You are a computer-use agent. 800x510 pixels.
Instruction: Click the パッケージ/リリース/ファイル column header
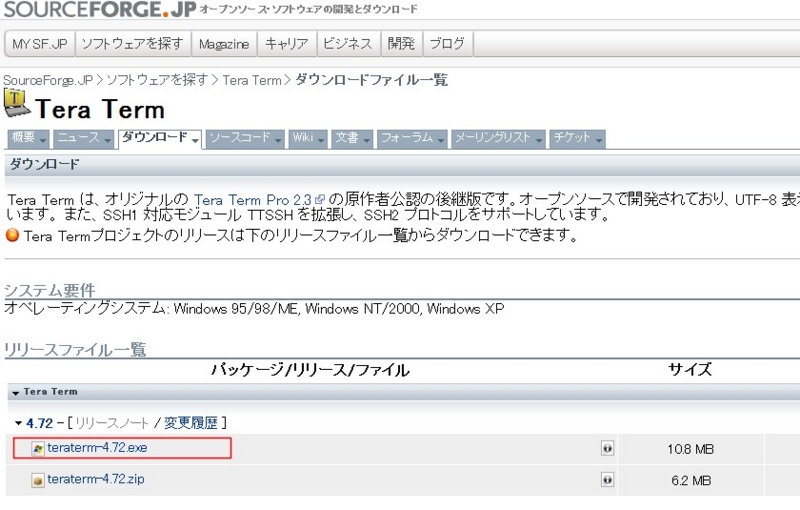tap(310, 370)
